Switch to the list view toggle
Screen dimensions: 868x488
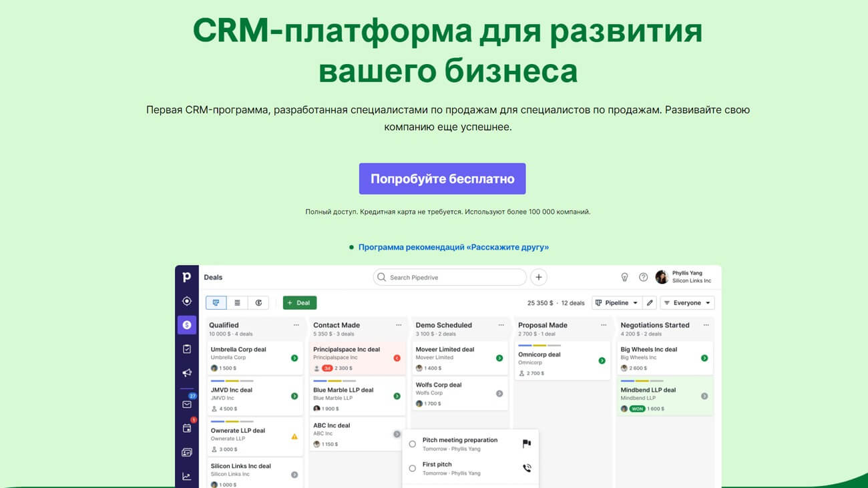[237, 303]
